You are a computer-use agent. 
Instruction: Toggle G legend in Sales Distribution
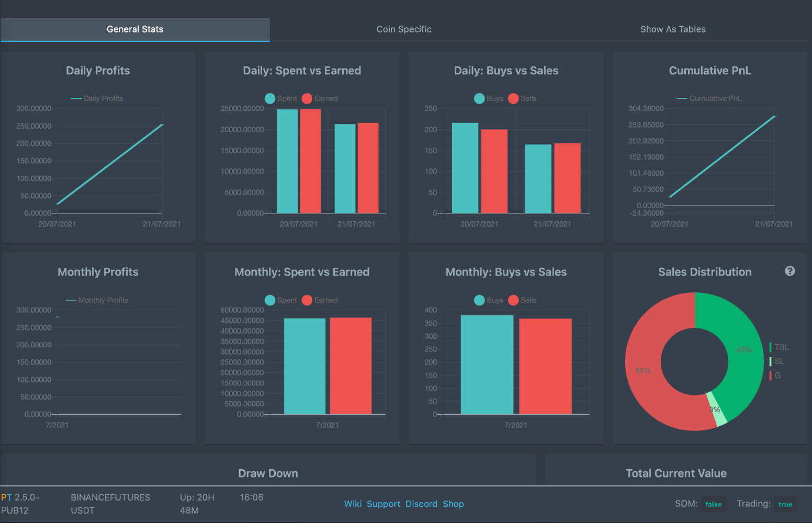pos(775,376)
